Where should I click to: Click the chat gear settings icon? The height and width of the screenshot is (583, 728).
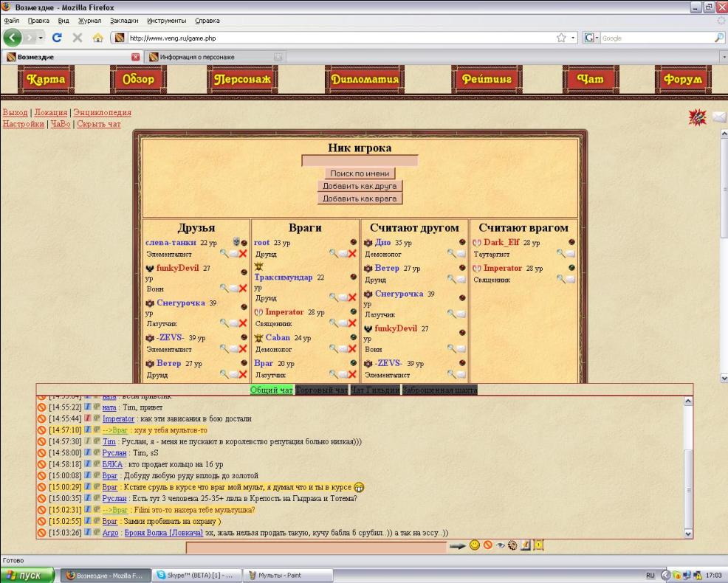[512, 545]
